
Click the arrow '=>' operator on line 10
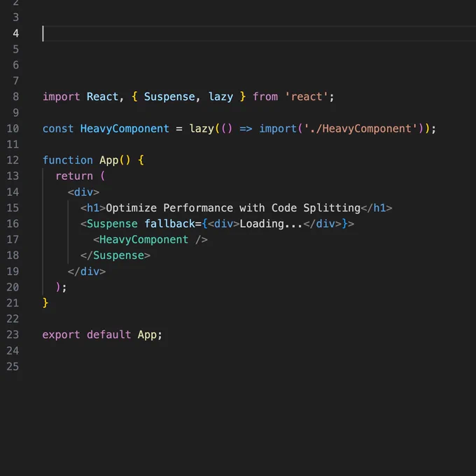246,129
